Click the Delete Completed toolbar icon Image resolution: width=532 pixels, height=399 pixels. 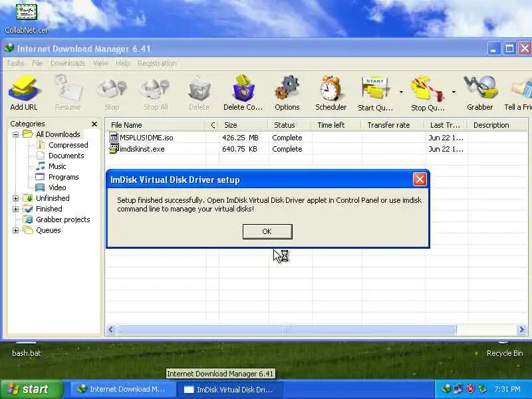(x=243, y=92)
